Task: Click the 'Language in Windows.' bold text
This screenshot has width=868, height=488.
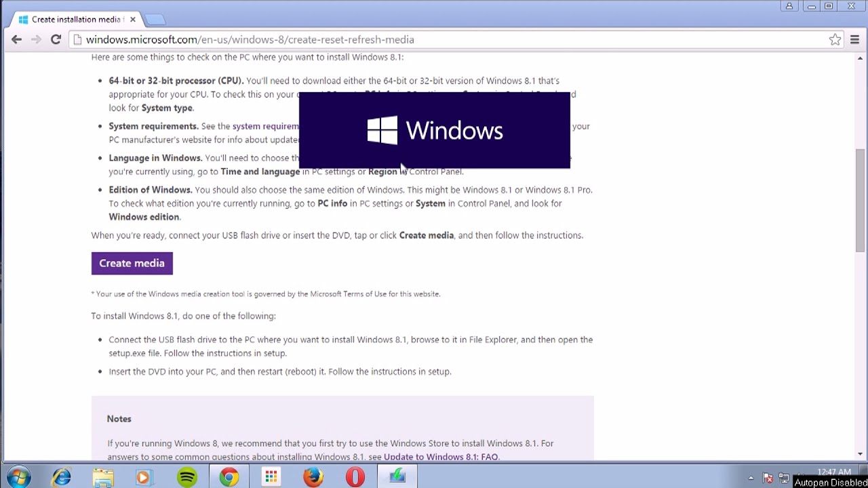Action: [x=155, y=158]
